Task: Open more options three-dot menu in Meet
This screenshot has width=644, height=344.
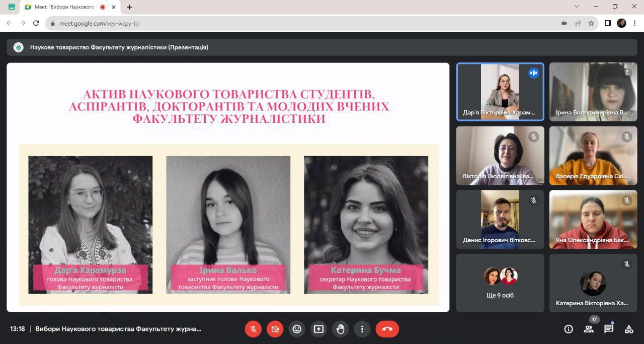Action: [x=362, y=329]
